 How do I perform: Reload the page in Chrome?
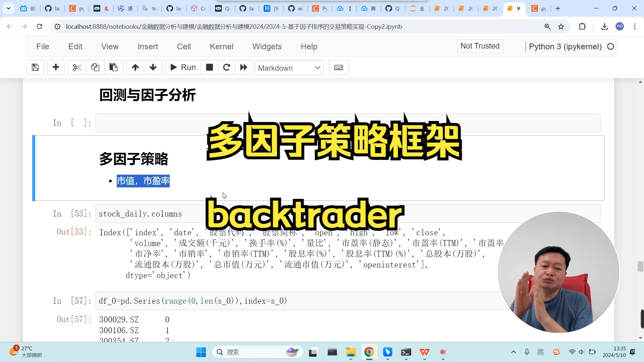coord(39,26)
